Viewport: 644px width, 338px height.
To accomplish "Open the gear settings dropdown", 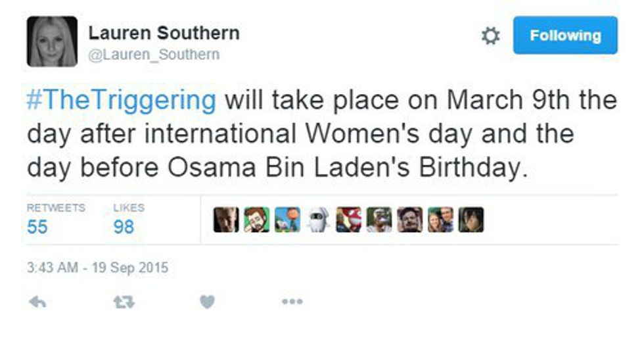I will tap(490, 36).
